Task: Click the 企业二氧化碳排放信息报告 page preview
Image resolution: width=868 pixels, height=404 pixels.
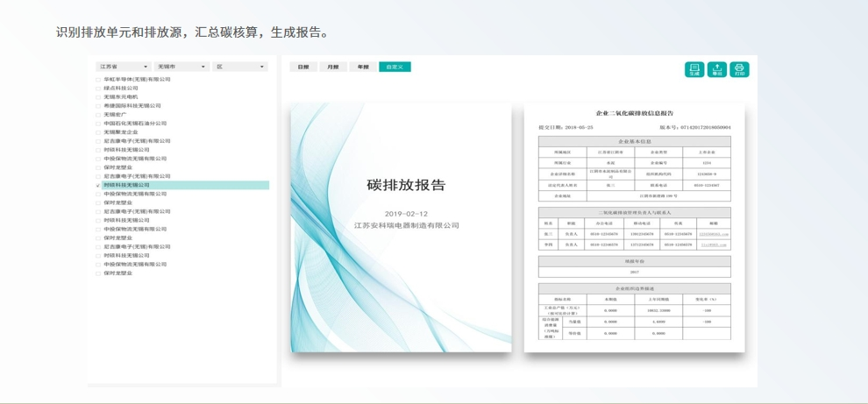Action: coord(634,228)
